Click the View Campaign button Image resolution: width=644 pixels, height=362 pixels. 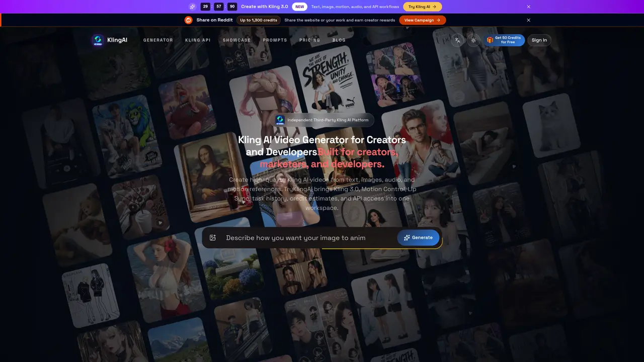422,20
